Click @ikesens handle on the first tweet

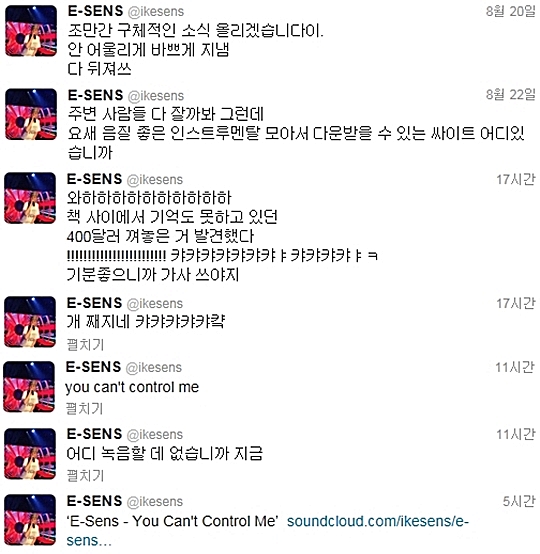[156, 12]
